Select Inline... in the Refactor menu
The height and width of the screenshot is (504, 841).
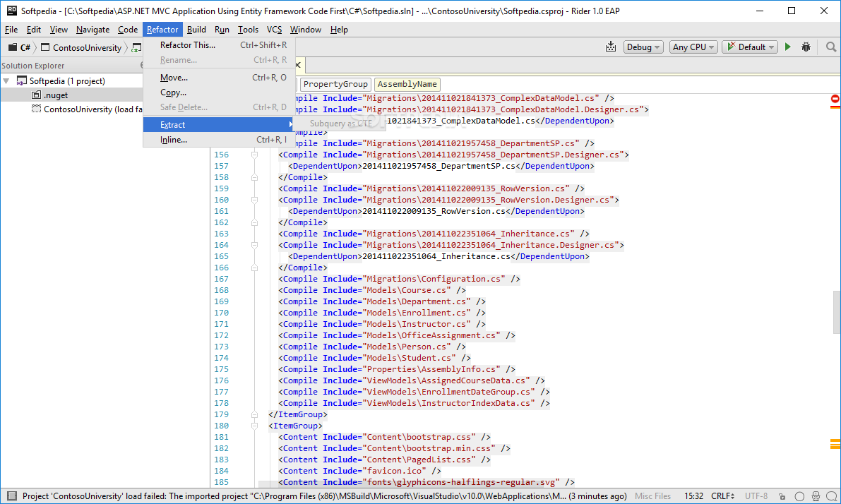pos(219,139)
